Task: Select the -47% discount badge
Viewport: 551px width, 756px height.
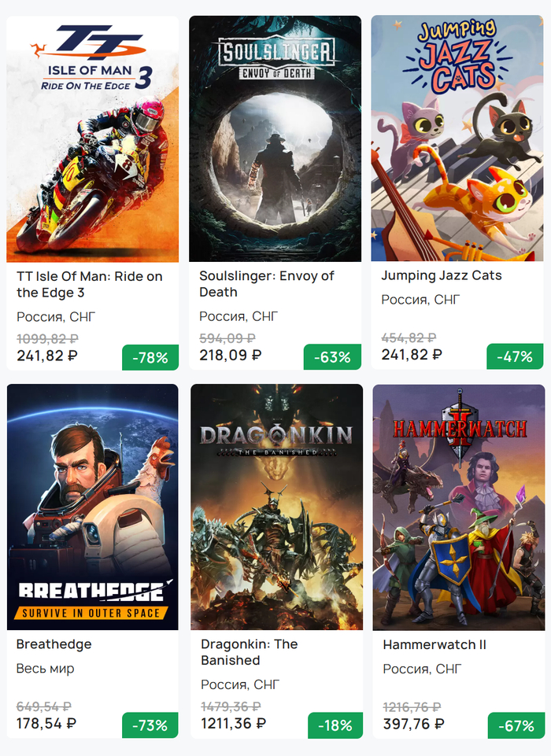Action: [x=515, y=356]
